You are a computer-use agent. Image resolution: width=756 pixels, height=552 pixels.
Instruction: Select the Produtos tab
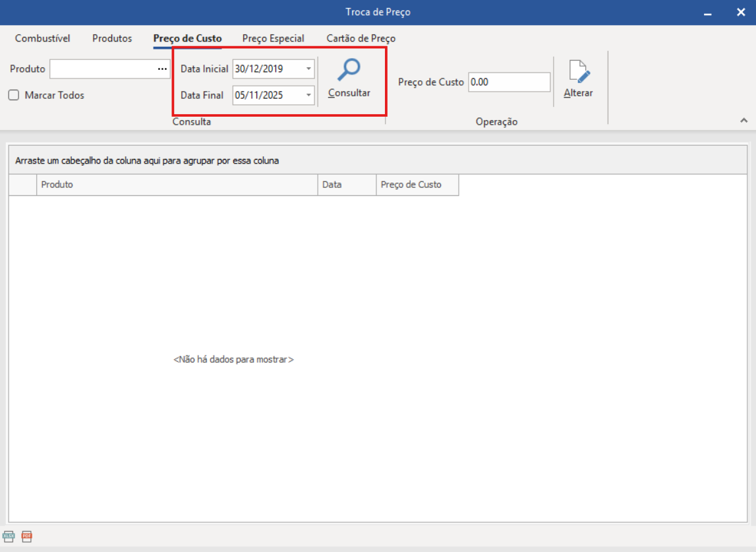[112, 38]
